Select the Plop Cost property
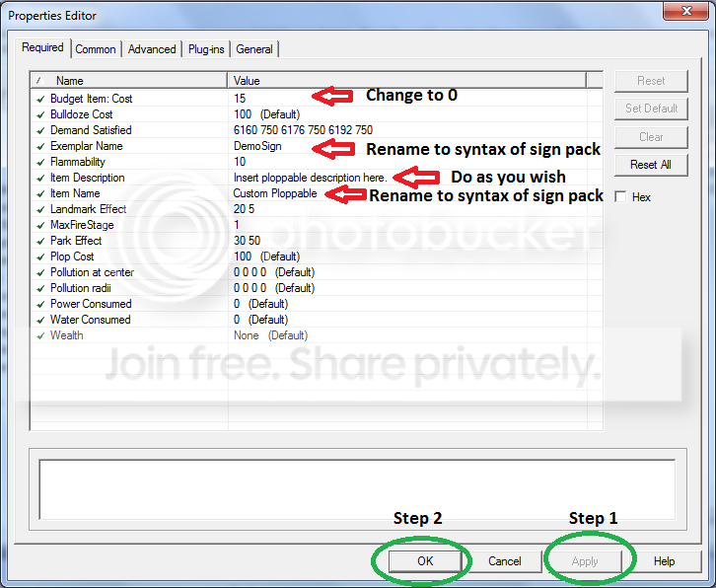This screenshot has width=716, height=588. point(72,257)
